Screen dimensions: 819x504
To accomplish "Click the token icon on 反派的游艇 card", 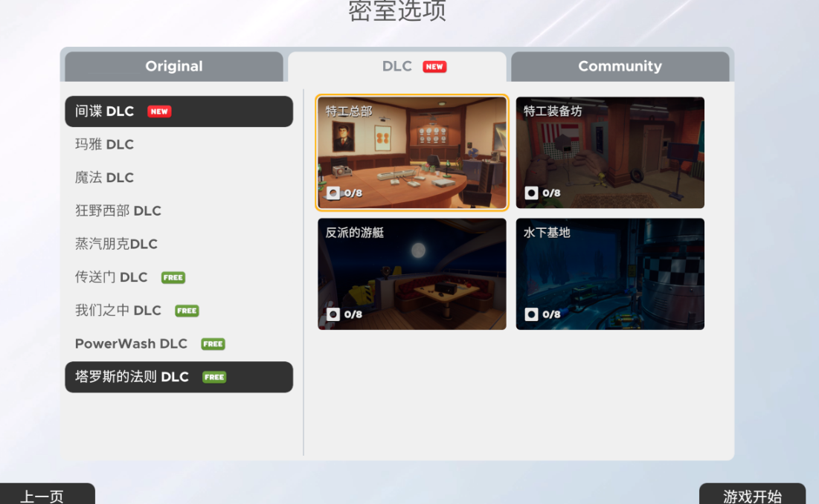I will (x=333, y=314).
